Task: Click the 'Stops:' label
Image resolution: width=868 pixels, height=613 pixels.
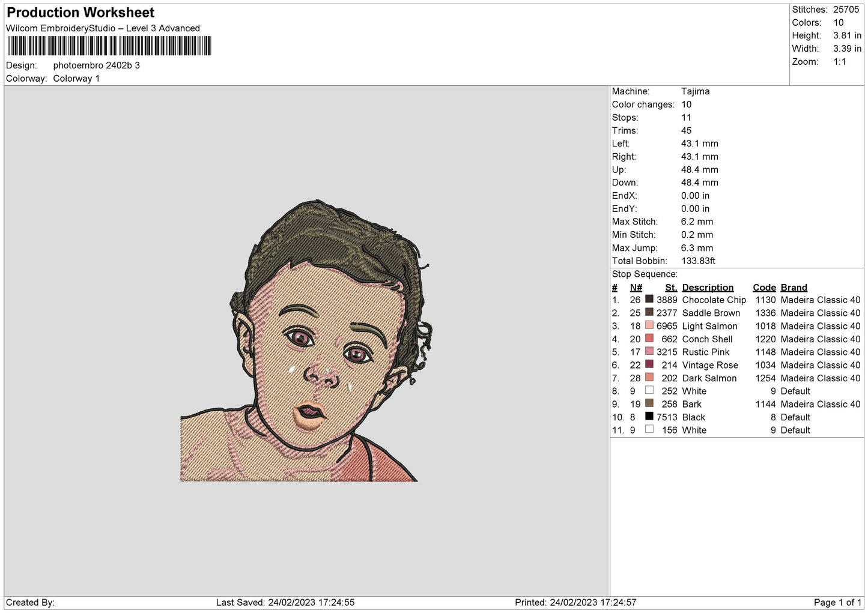Action: point(625,118)
